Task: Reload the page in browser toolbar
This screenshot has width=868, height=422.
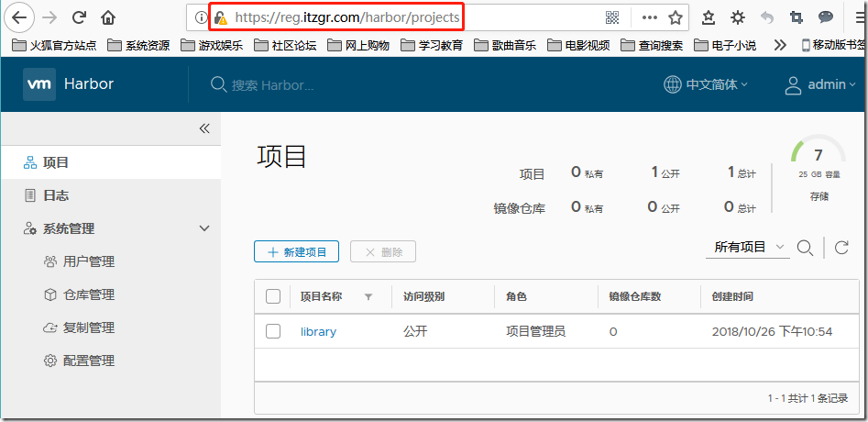Action: coord(79,17)
